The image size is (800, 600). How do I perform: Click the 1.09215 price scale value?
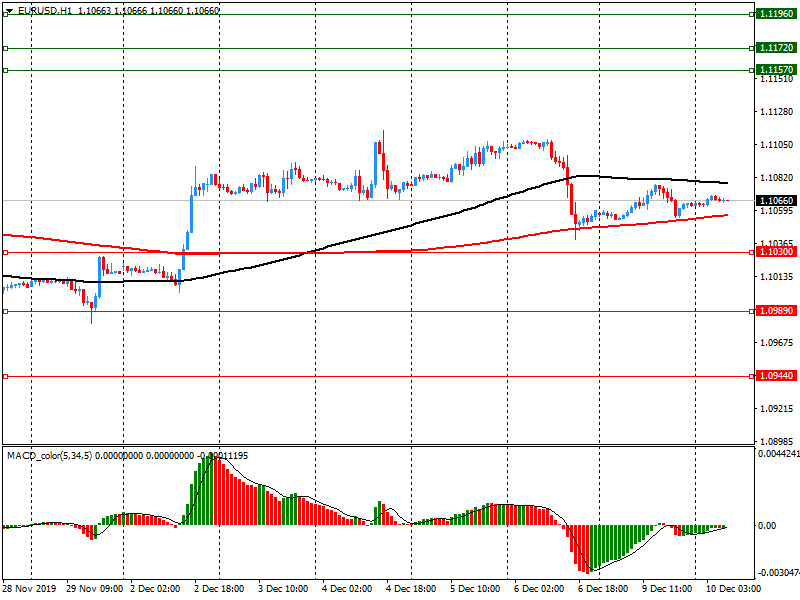click(x=777, y=409)
